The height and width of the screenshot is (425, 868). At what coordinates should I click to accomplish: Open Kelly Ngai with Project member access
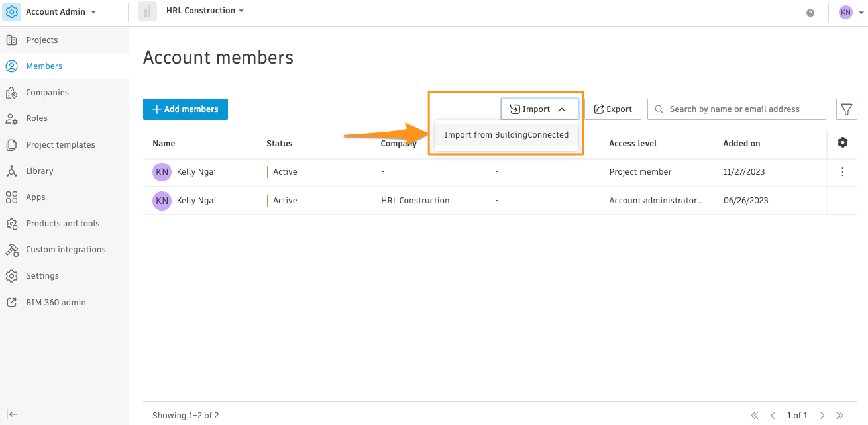pyautogui.click(x=196, y=172)
